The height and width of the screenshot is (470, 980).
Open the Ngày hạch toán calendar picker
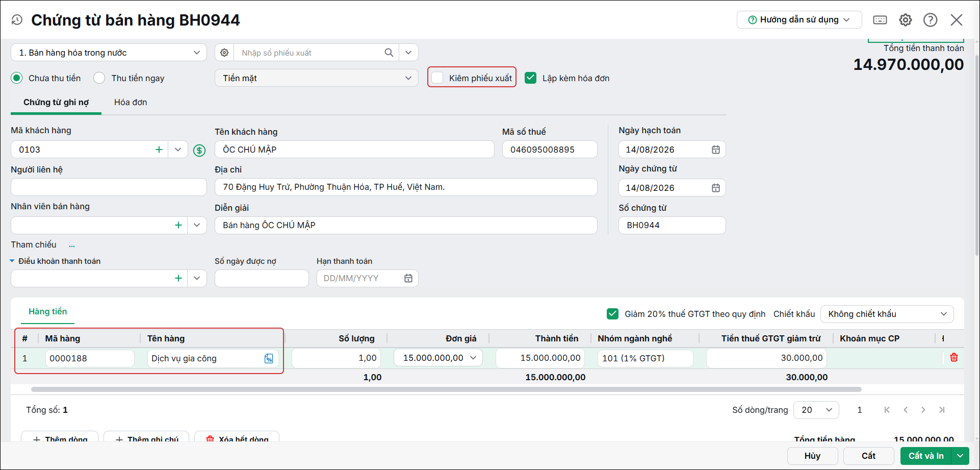click(716, 150)
